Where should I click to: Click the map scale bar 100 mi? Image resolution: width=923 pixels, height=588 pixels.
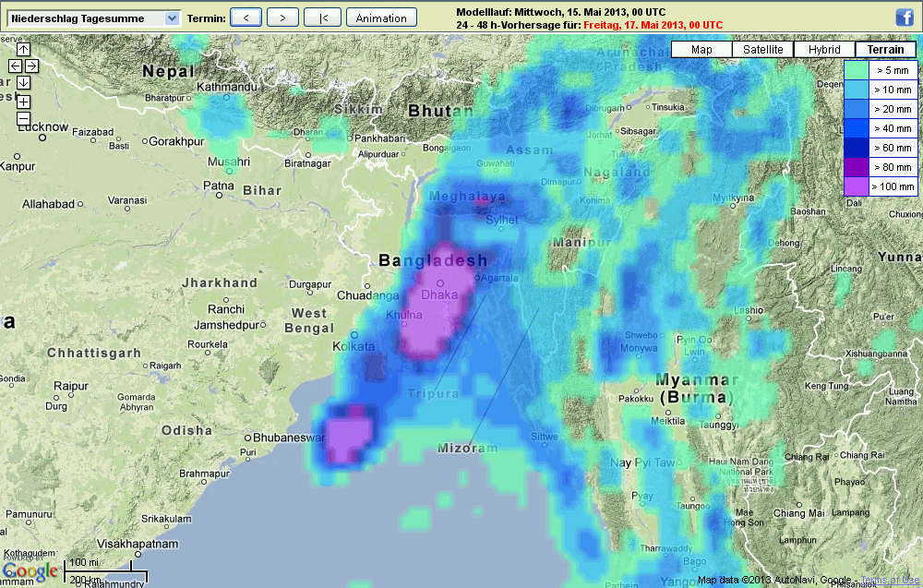[98, 566]
